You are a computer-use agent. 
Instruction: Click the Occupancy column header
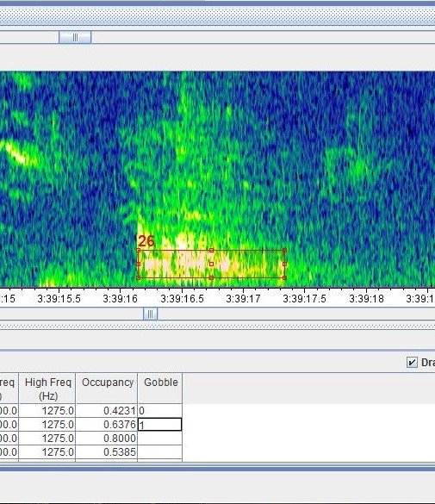[x=107, y=389]
